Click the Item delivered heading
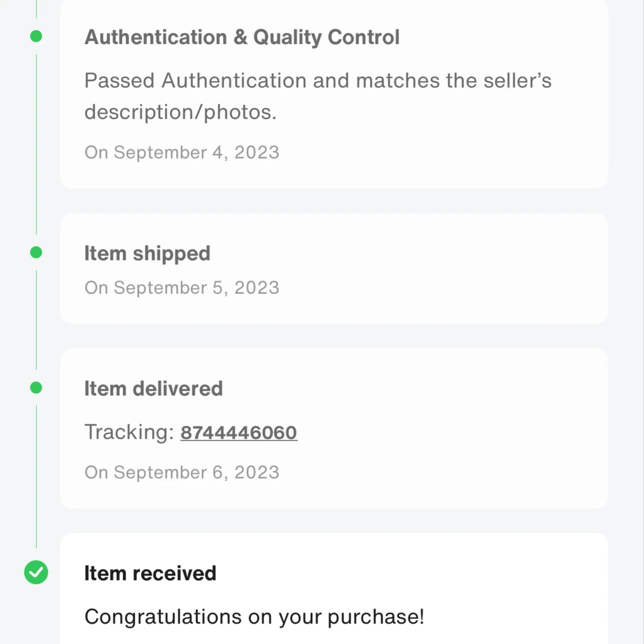The height and width of the screenshot is (644, 644). [x=153, y=389]
